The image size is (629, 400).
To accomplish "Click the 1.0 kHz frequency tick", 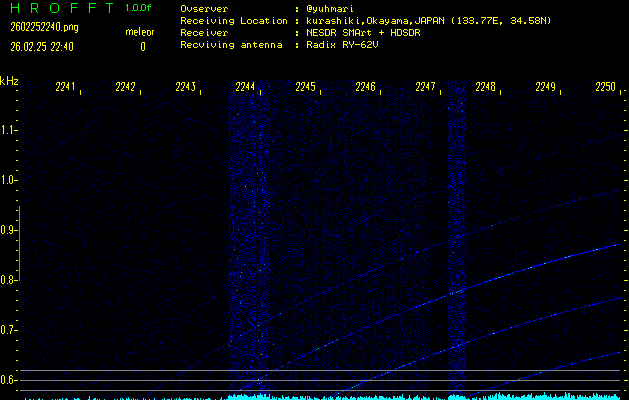I will (9, 180).
